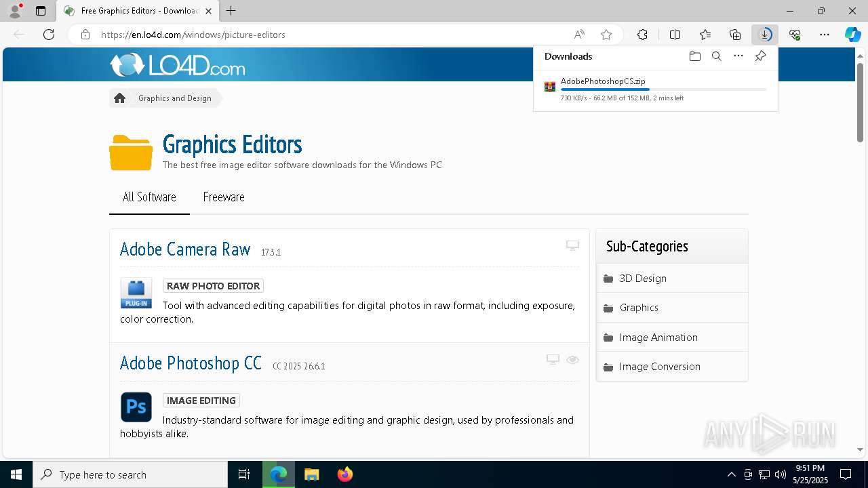Add page to favorites star icon
868x488 pixels.
pos(606,35)
